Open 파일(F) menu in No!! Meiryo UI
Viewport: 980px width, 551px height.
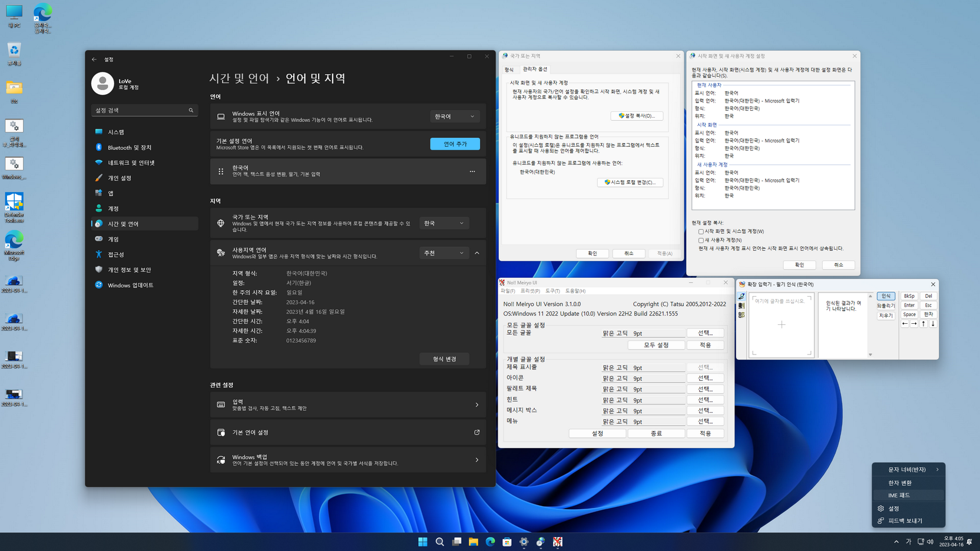coord(508,291)
